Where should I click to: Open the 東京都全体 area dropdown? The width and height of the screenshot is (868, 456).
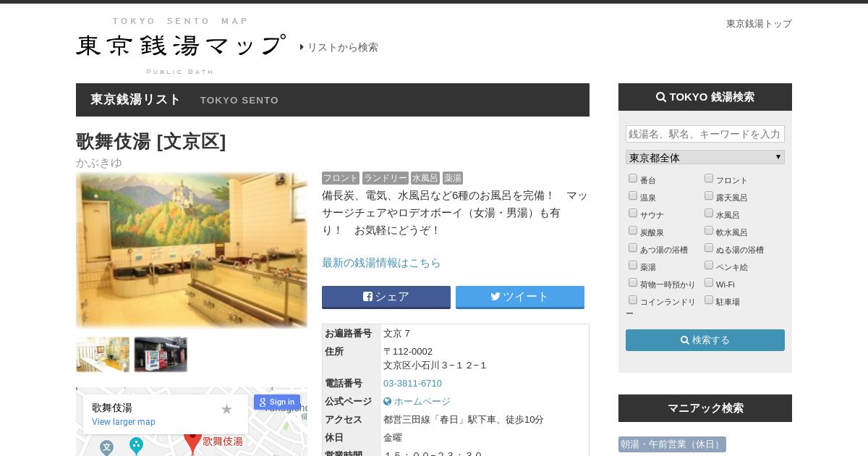[x=705, y=157]
